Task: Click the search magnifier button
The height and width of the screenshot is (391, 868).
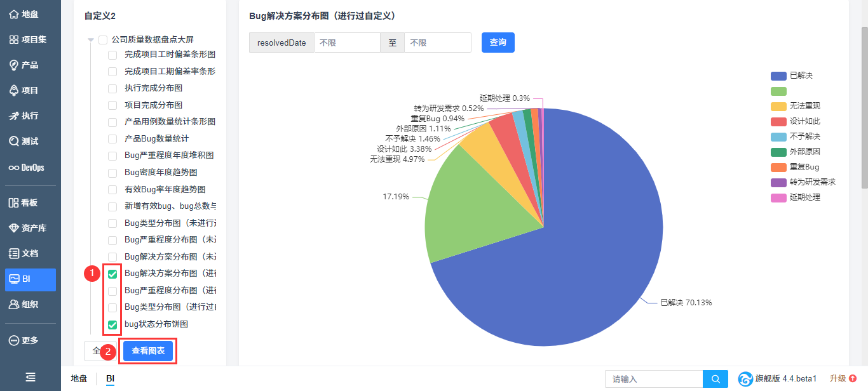Action: tap(715, 379)
